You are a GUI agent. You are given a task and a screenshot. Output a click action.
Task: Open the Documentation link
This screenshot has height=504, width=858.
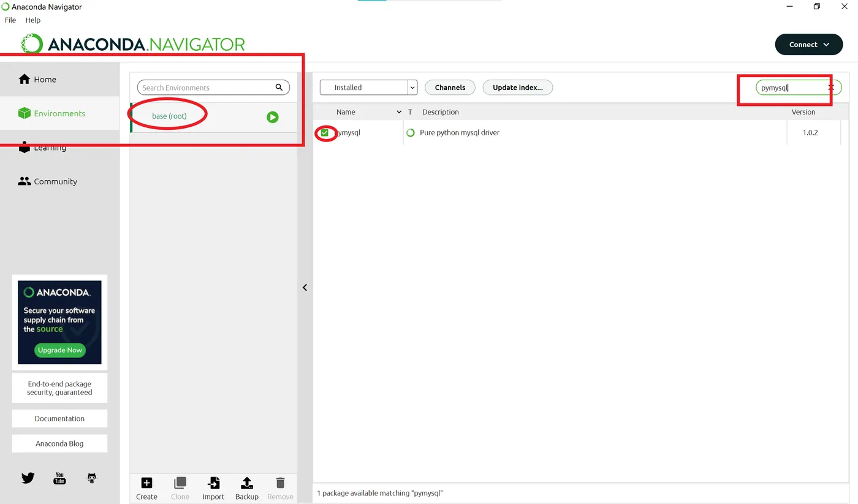59,419
